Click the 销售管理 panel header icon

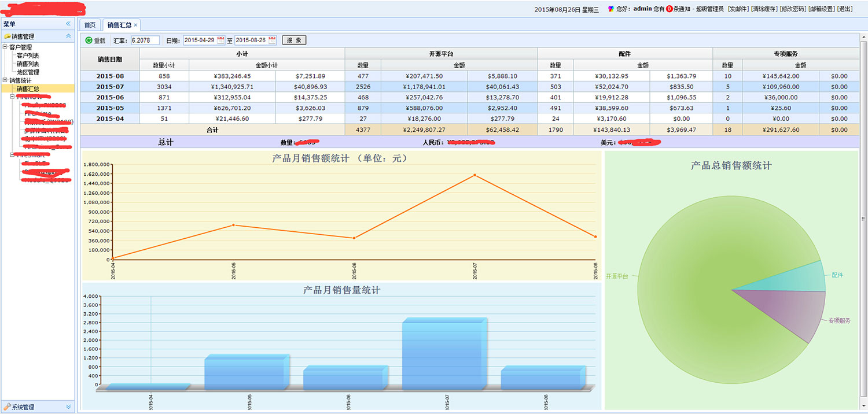tap(7, 36)
